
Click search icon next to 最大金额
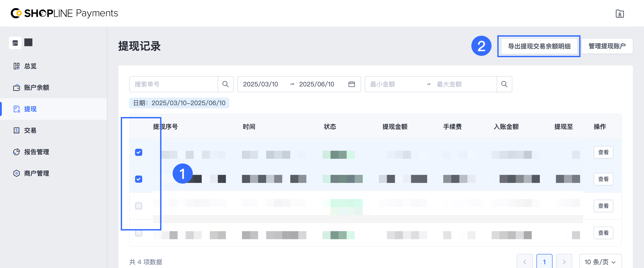pyautogui.click(x=504, y=84)
